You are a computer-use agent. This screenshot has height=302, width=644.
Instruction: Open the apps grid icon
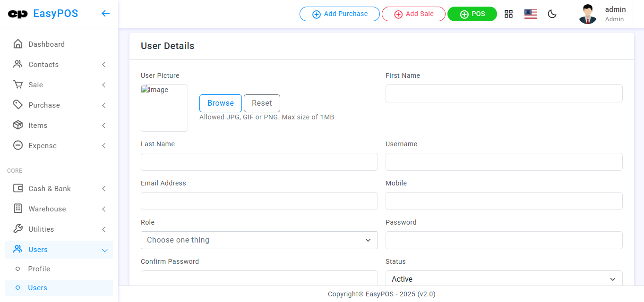[508, 14]
